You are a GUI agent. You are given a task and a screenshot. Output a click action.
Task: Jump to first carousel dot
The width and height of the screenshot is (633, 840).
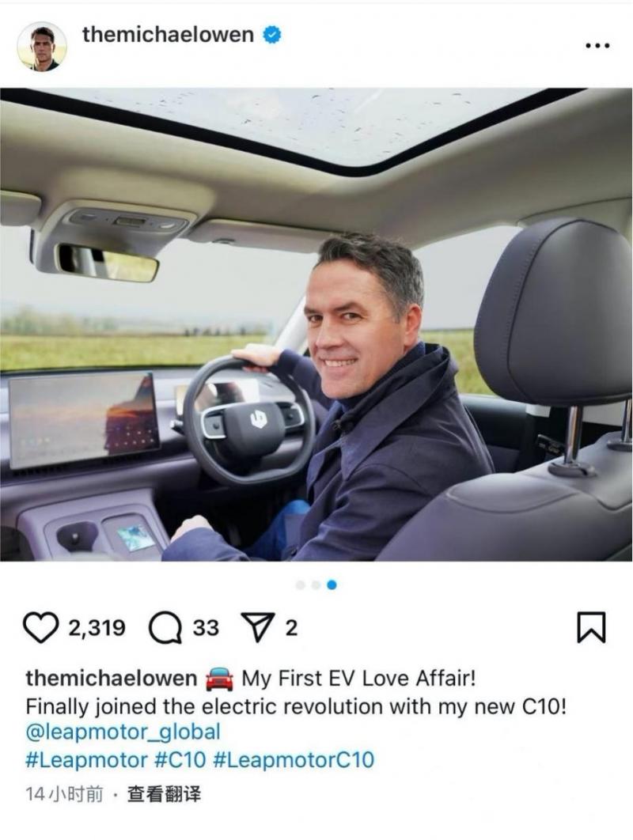coord(301,585)
